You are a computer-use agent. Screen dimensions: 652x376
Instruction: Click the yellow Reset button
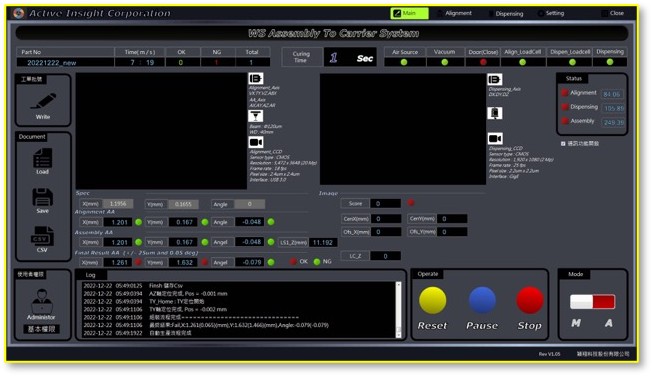click(432, 300)
